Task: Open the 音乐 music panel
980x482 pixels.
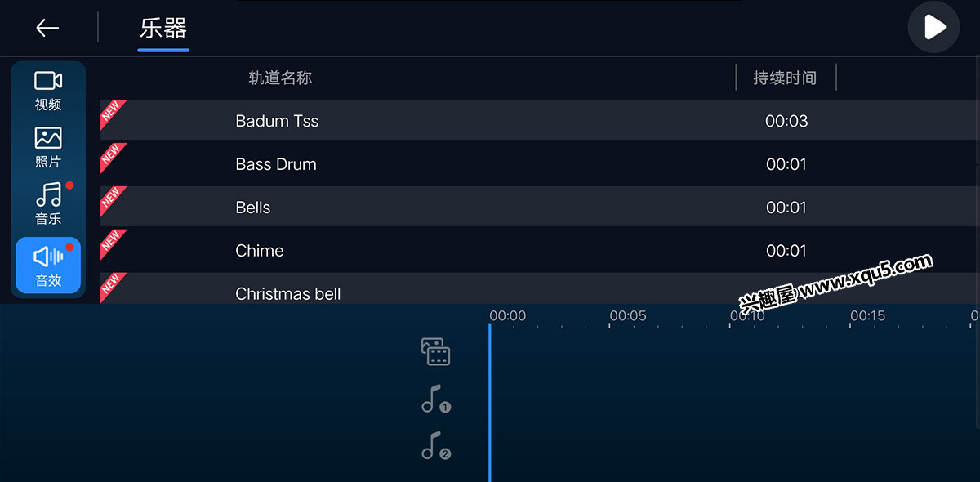Action: click(48, 204)
